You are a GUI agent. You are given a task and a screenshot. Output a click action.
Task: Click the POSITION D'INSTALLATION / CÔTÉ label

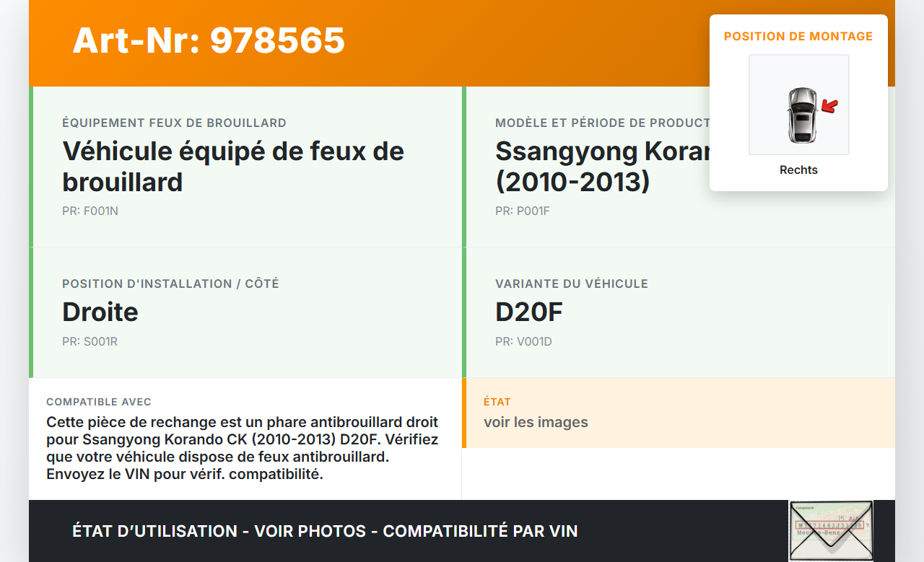170,284
